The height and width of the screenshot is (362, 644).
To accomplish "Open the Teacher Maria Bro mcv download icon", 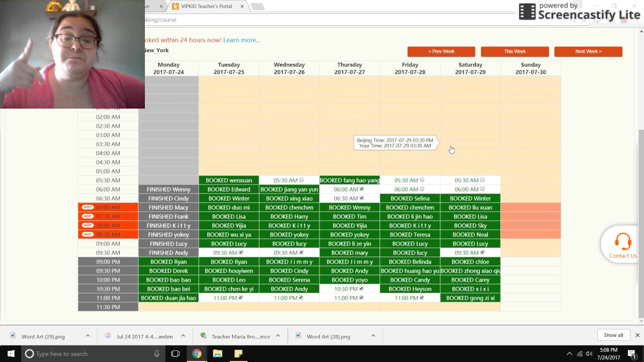I will pyautogui.click(x=203, y=336).
